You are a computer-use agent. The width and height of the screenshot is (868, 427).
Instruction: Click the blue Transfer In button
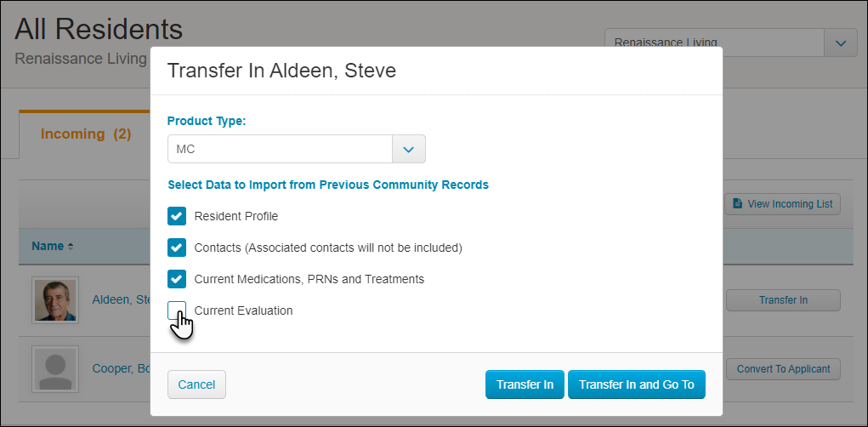(x=525, y=384)
